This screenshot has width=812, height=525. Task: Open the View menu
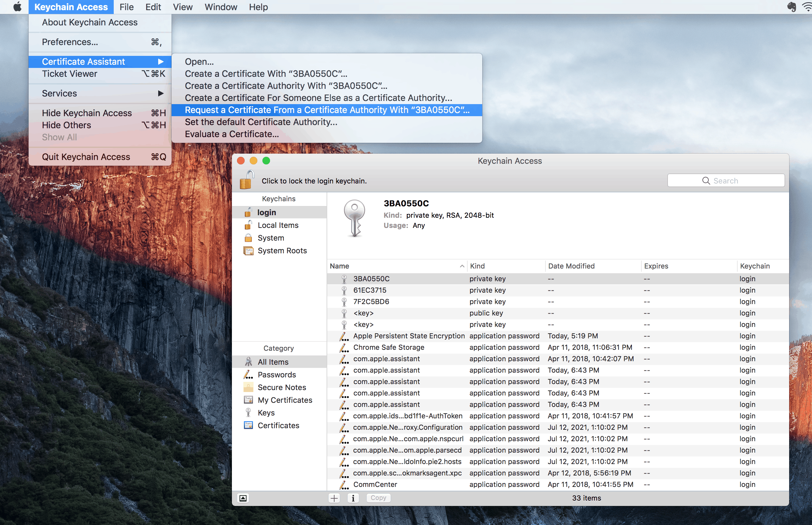183,7
